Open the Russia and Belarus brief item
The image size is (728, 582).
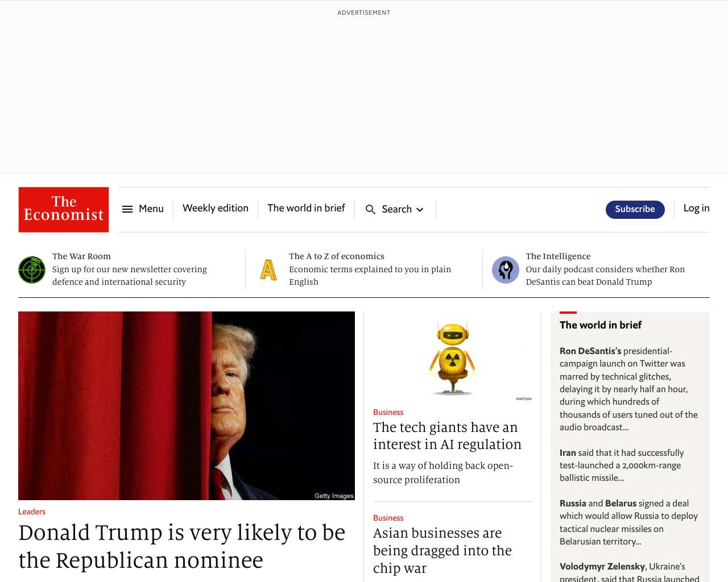point(629,522)
